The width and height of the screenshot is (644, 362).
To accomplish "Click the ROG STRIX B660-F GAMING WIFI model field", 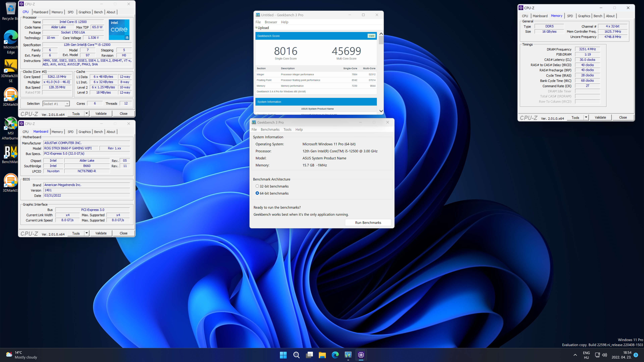I will coord(71,148).
